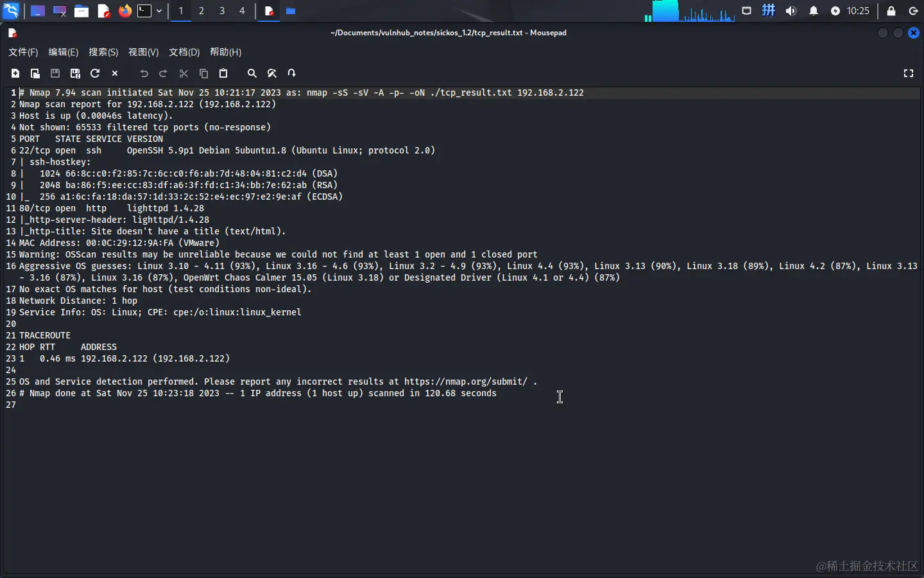Image resolution: width=924 pixels, height=578 pixels.
Task: Click the 'Network Distance: 1 hop' line
Action: click(78, 301)
